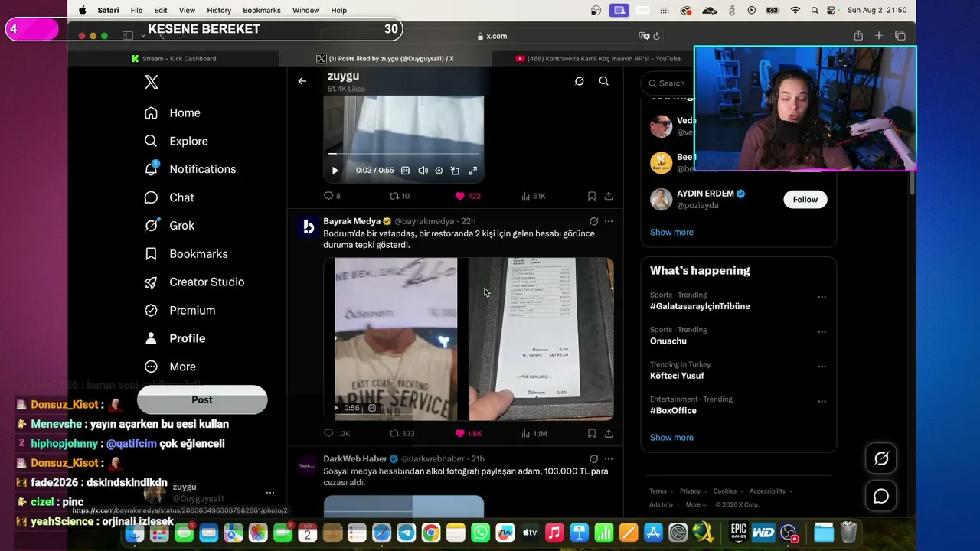Open the Bookmarks menu in menu bar

pyautogui.click(x=262, y=10)
